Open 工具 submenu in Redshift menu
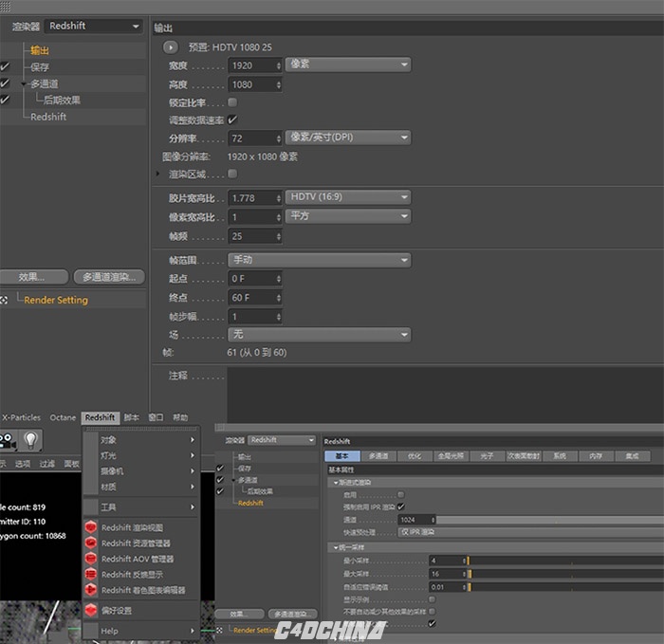Screen dimensions: 664x644 (x=141, y=506)
